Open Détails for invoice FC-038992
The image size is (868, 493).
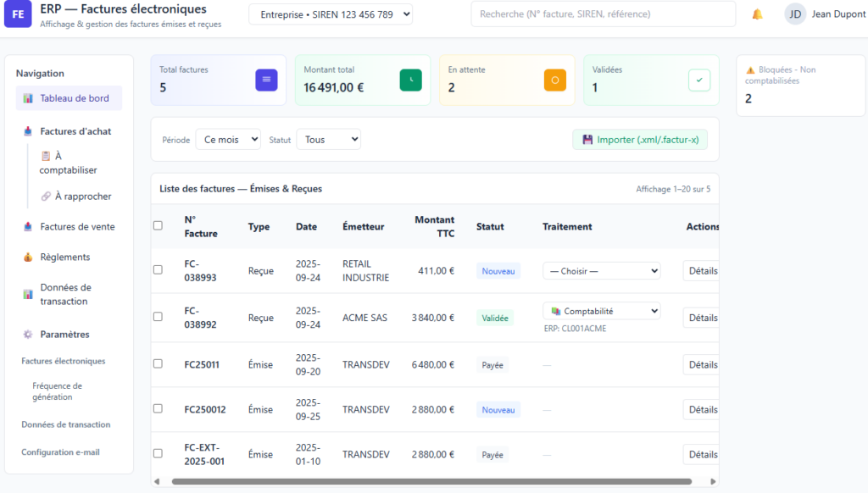[x=701, y=318]
